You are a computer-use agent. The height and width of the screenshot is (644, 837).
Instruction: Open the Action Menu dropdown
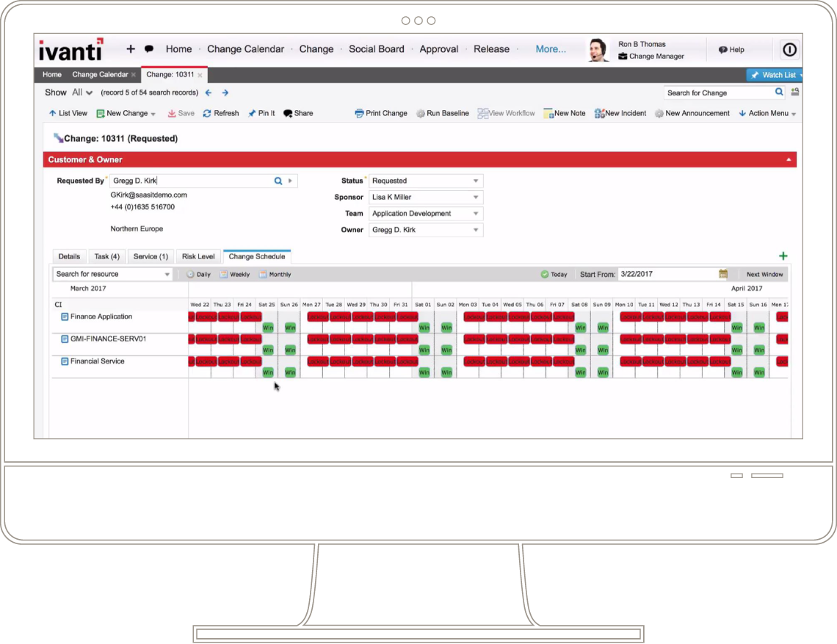767,113
